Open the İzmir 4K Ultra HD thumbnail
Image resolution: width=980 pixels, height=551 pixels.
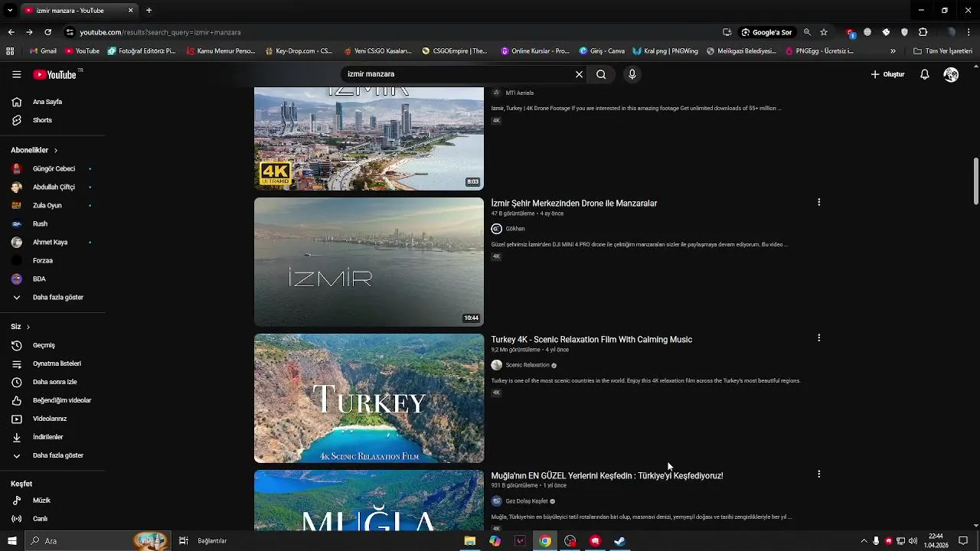[369, 139]
